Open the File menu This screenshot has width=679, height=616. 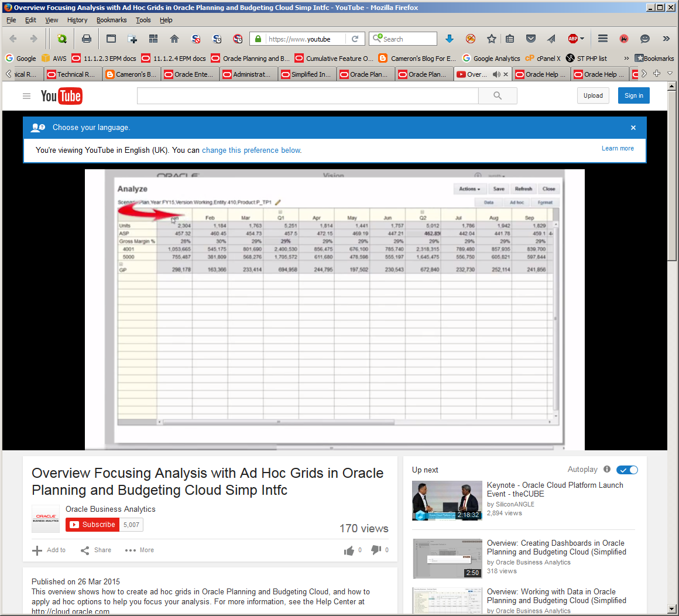[11, 20]
